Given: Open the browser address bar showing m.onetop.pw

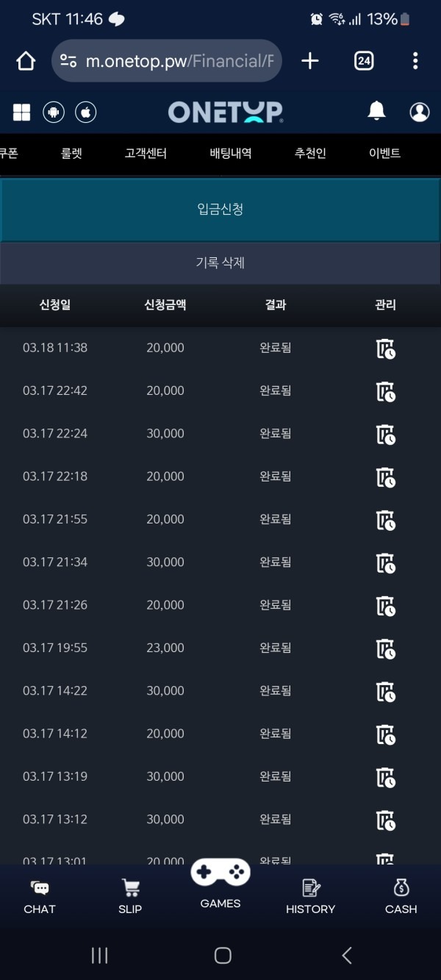Looking at the screenshot, I should [x=165, y=60].
